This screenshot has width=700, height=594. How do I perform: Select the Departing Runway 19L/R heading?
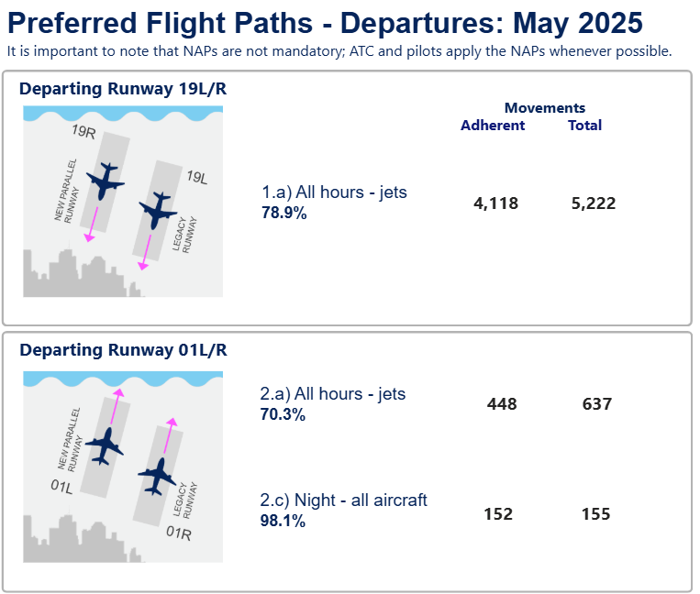tap(123, 89)
